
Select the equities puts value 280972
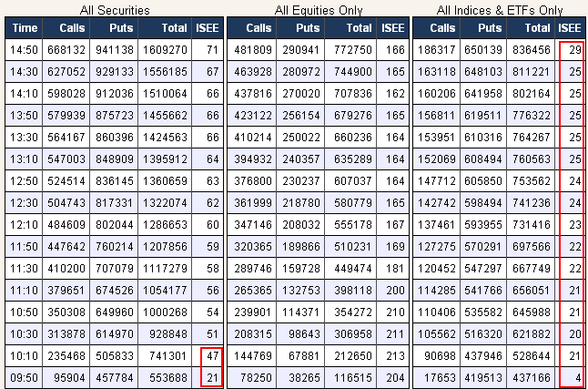click(300, 71)
